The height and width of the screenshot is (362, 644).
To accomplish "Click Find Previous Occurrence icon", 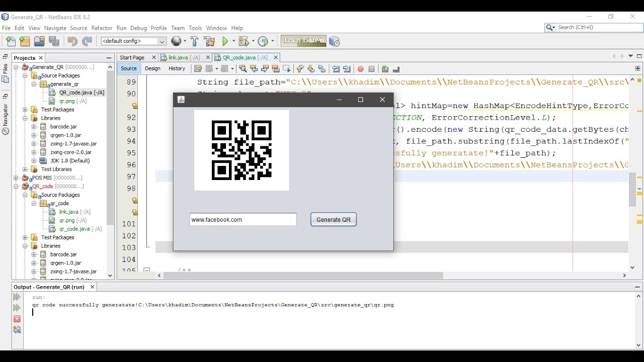I will (x=254, y=69).
